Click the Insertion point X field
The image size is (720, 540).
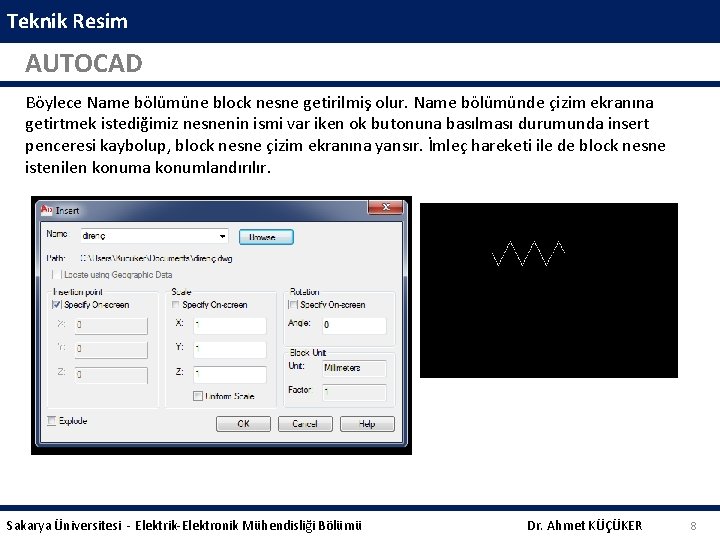coord(111,325)
